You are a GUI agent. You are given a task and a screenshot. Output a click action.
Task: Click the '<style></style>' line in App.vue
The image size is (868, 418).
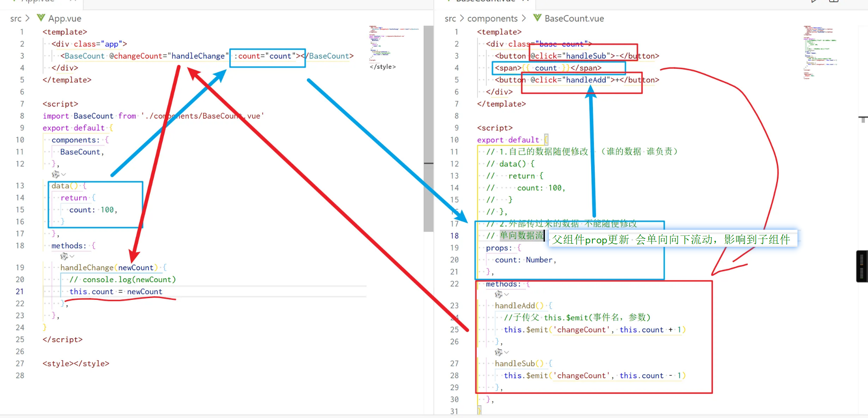(x=76, y=364)
